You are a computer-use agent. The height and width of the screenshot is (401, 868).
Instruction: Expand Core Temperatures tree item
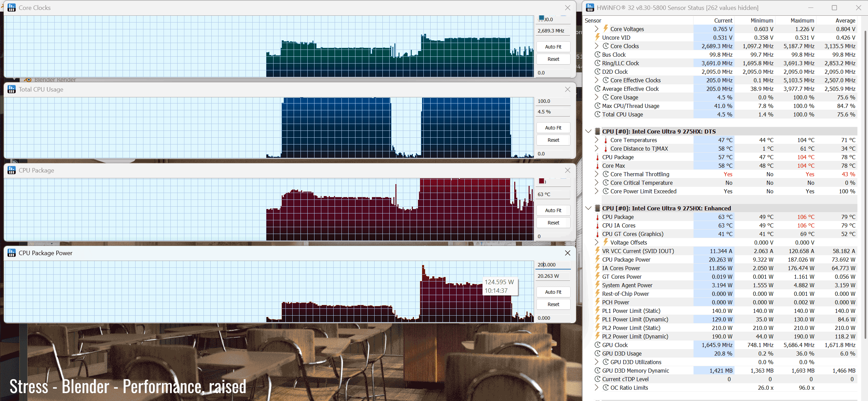click(596, 140)
